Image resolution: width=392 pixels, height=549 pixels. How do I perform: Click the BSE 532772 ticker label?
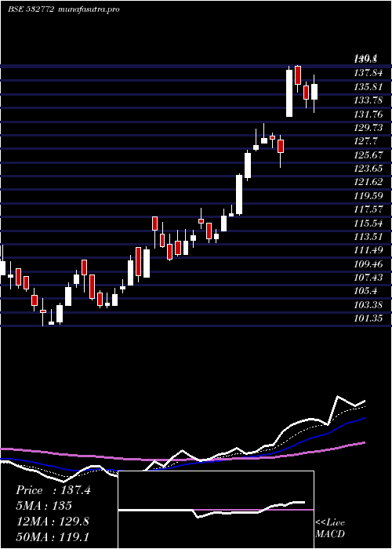(31, 9)
